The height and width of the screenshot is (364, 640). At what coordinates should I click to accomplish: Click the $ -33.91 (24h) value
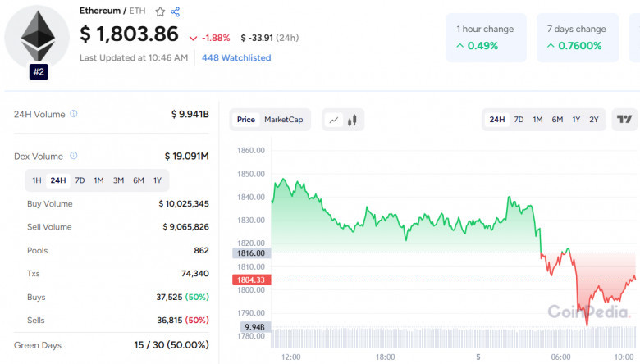[x=270, y=38]
